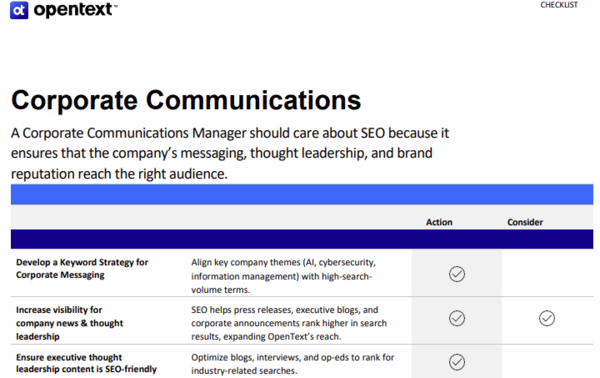
Task: Select the Corporate Communications heading
Action: coord(186,100)
